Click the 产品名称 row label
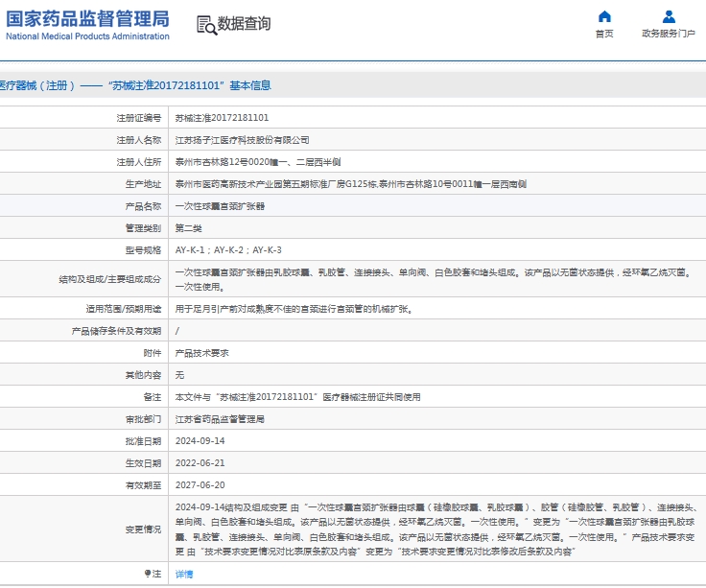 [x=143, y=206]
